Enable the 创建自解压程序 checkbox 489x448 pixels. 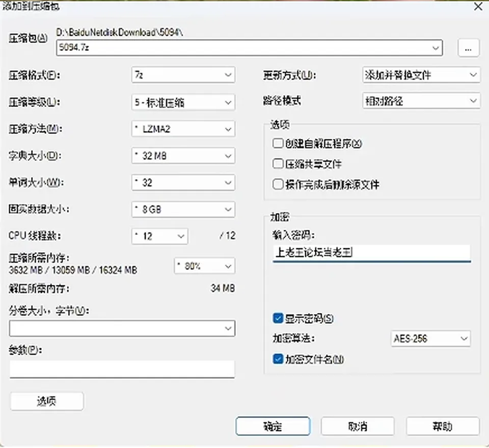coord(278,144)
